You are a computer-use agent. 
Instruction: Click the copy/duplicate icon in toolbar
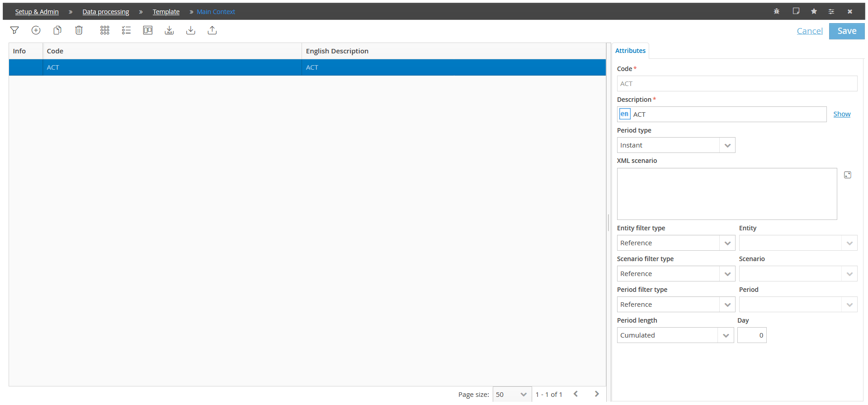[x=57, y=30]
